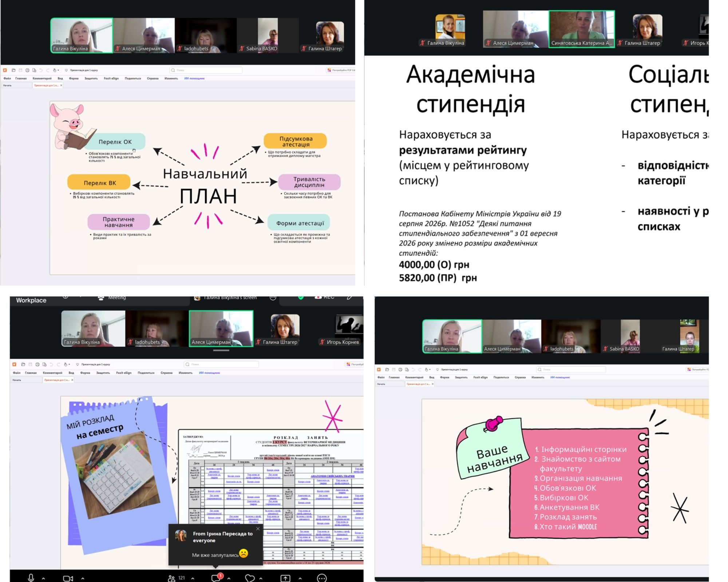Click the Save icon in the top-left screenshot

click(20, 70)
